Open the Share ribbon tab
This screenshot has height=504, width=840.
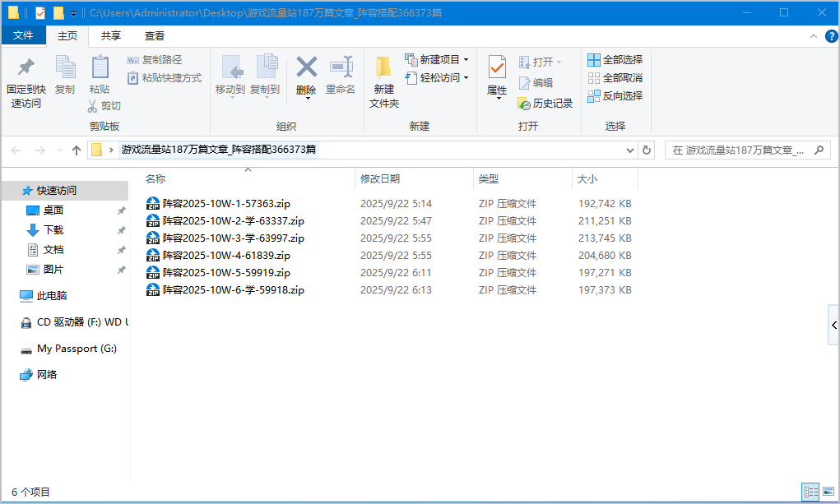point(111,36)
